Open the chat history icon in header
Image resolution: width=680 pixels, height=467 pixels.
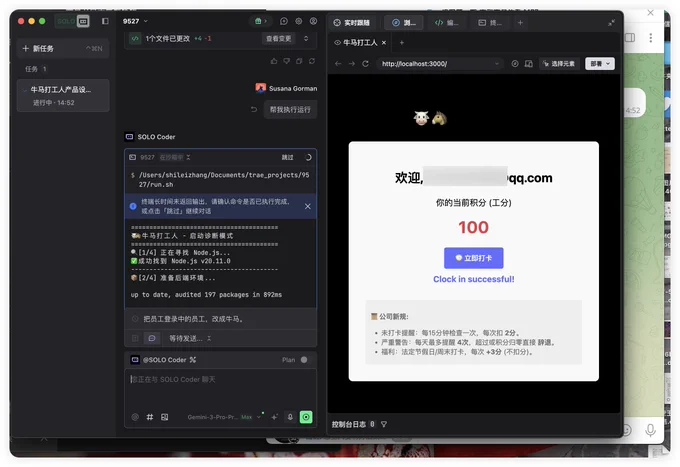(x=284, y=21)
